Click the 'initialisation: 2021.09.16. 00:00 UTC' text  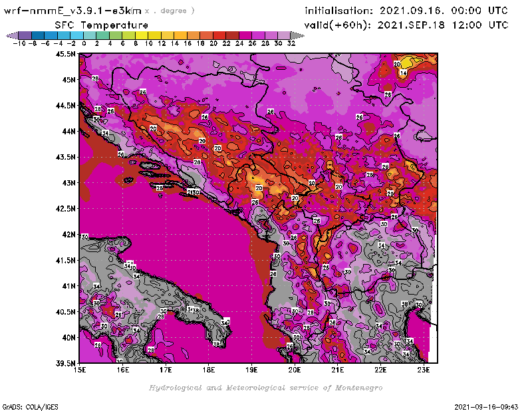point(406,11)
